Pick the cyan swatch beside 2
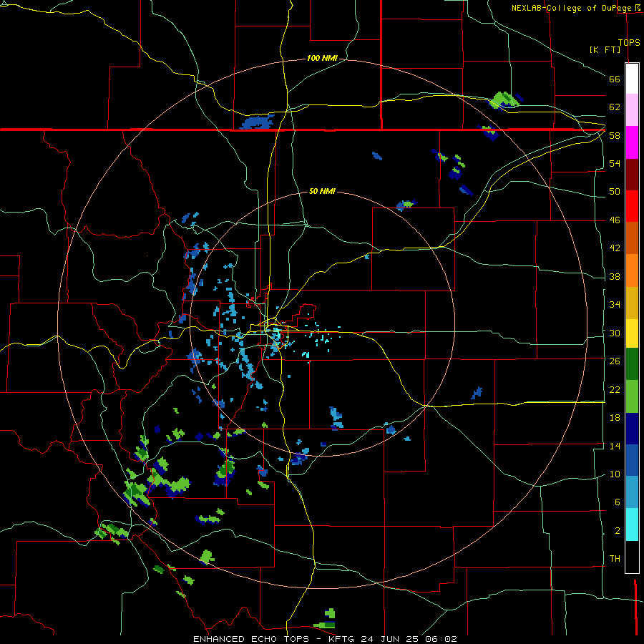Image resolution: width=644 pixels, height=644 pixels. point(632,525)
